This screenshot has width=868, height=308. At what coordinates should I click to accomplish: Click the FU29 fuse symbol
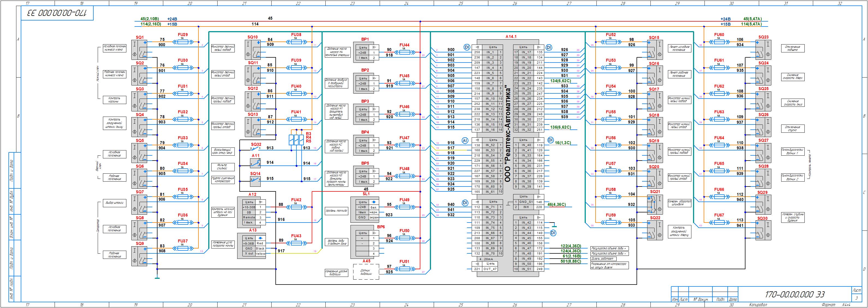(x=182, y=42)
